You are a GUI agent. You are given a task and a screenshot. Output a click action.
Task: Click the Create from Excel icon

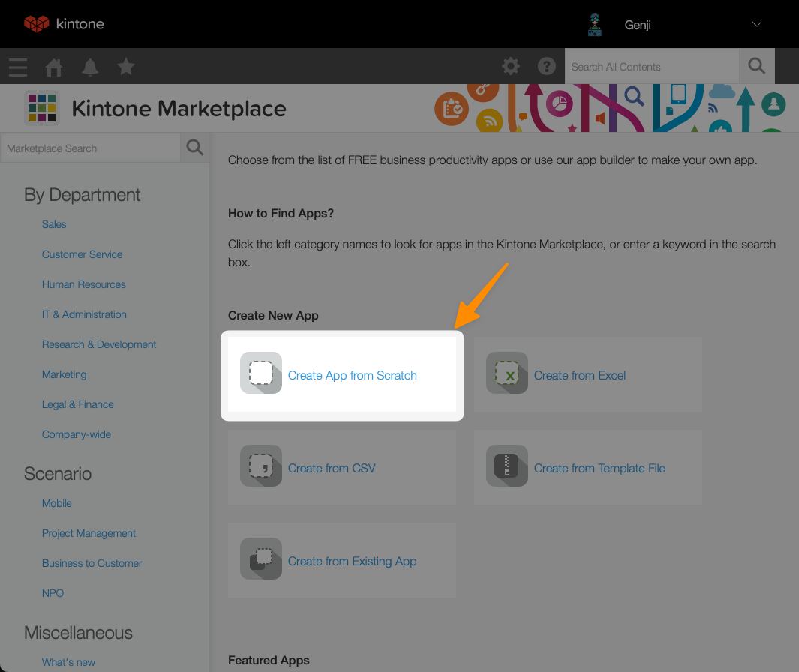[507, 373]
